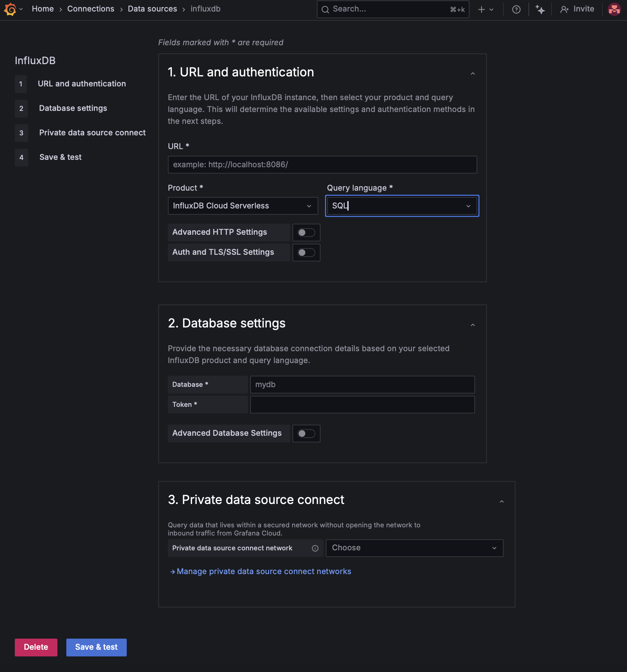The height and width of the screenshot is (672, 627).
Task: Turn on Auth and TLS/SSL Settings
Action: pos(306,253)
